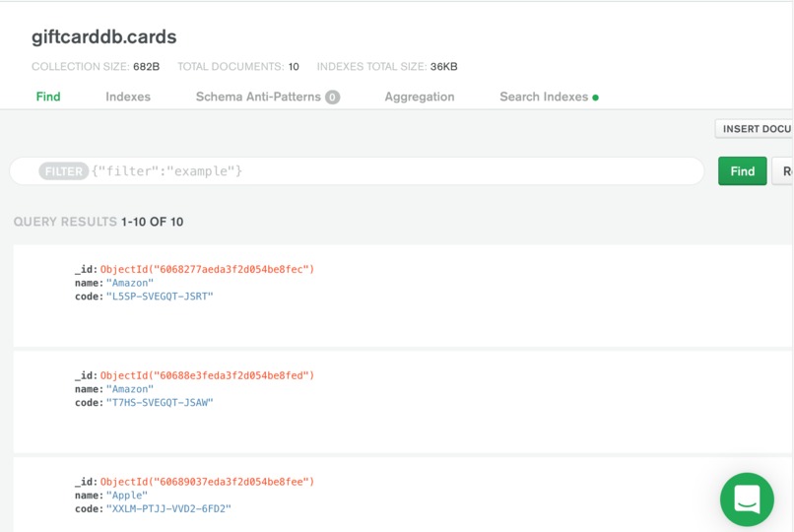Click the green dot beside Search Indexes

(595, 98)
